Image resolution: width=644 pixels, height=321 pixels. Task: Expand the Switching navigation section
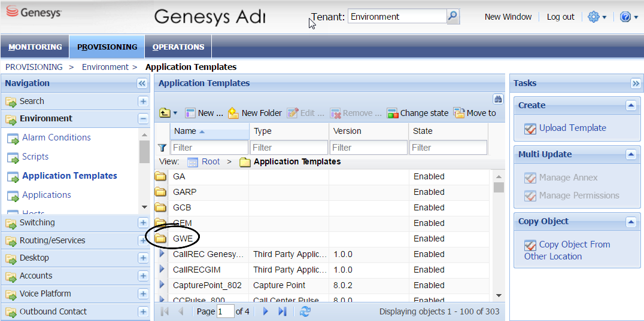pos(143,223)
